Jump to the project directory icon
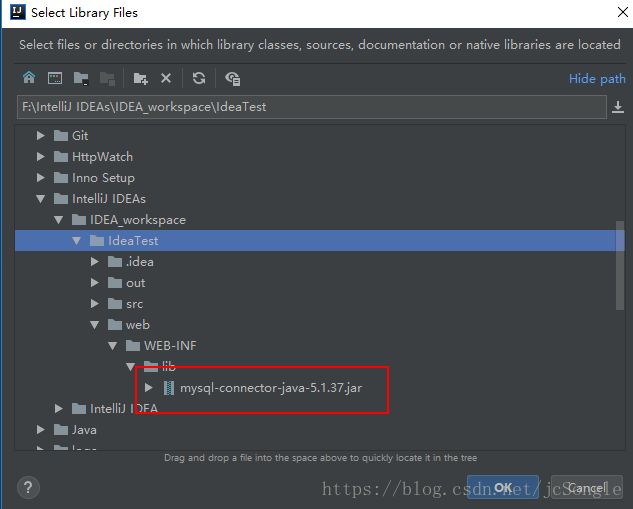This screenshot has width=633, height=509. (81, 78)
